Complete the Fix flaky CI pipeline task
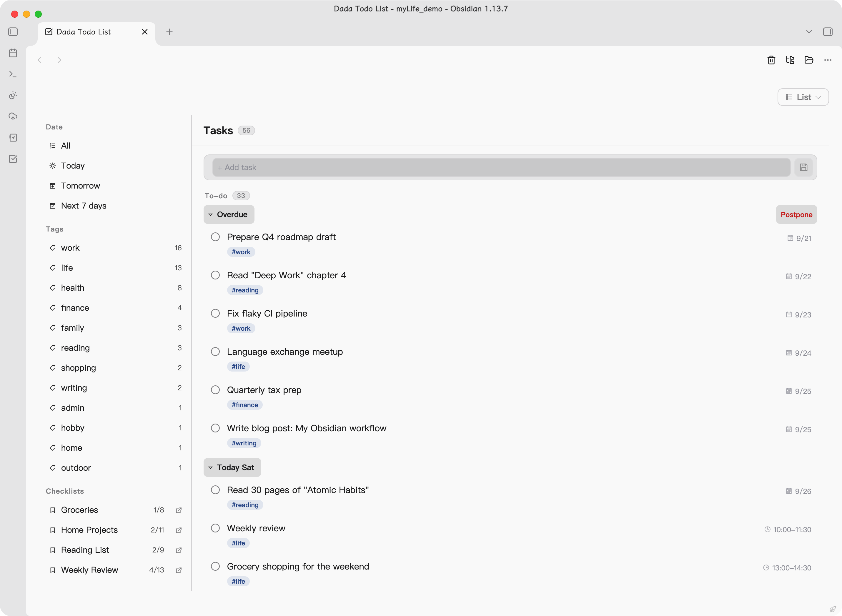This screenshot has width=842, height=616. (x=215, y=314)
